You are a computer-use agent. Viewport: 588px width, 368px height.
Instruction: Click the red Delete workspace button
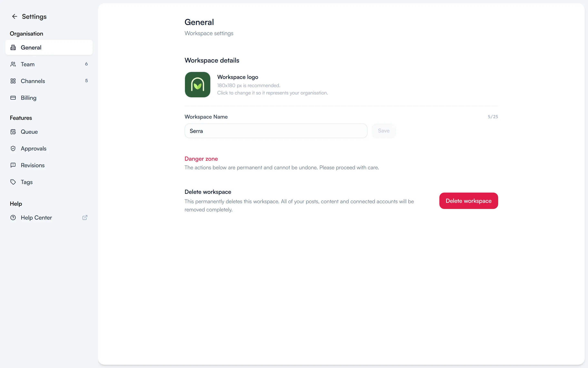(x=468, y=201)
